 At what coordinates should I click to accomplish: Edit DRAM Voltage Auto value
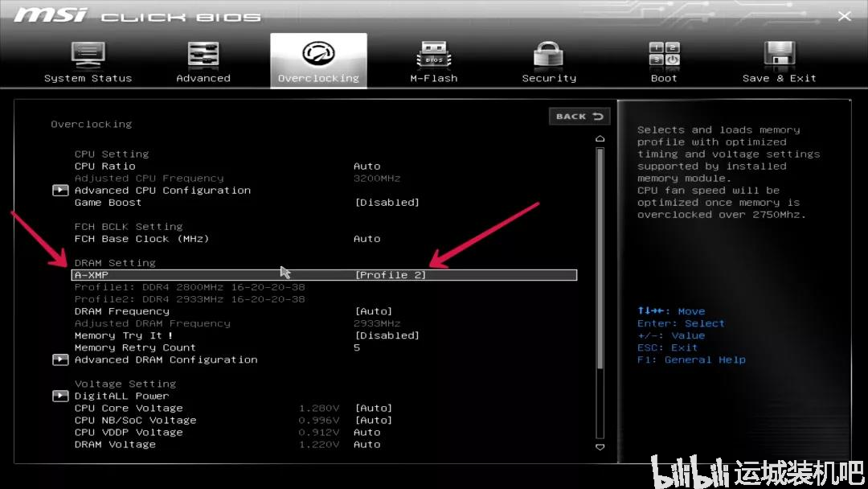point(367,445)
